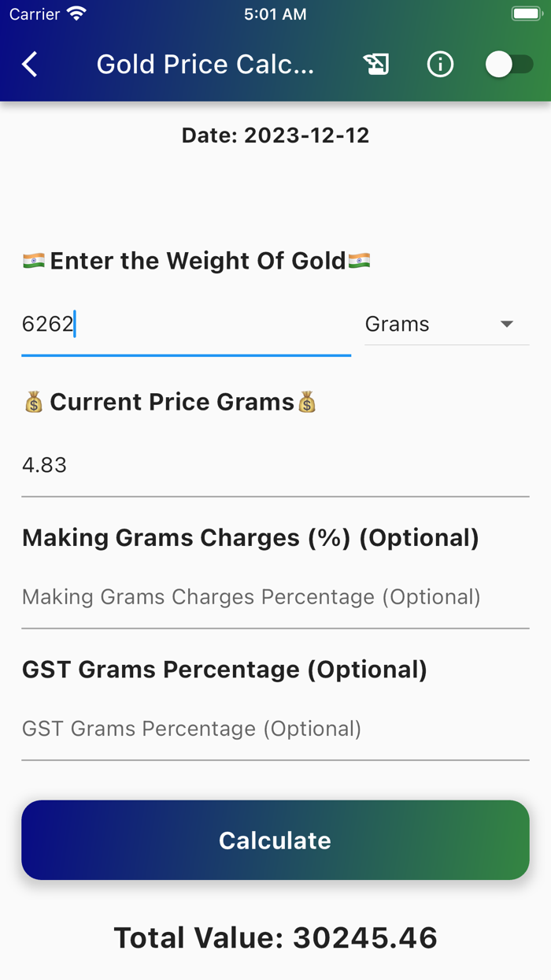
Task: Click the India flag emoji before Enter the Weight
Action: click(x=33, y=260)
